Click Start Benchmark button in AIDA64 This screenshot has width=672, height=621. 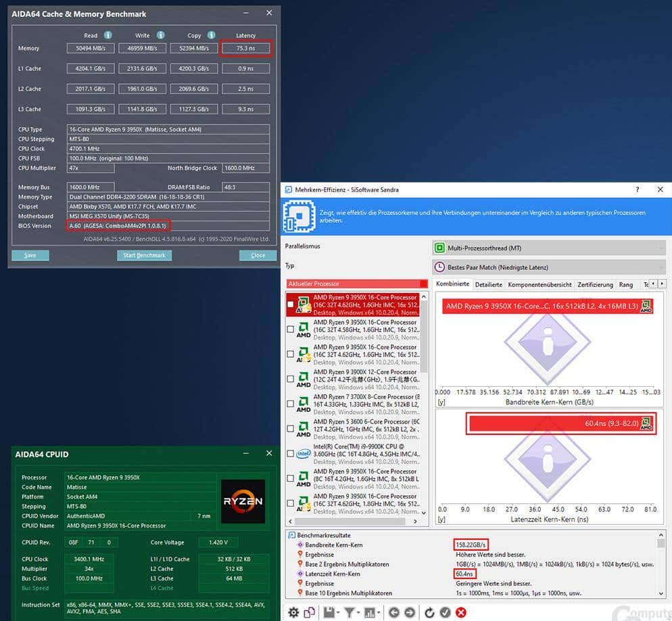pos(145,256)
